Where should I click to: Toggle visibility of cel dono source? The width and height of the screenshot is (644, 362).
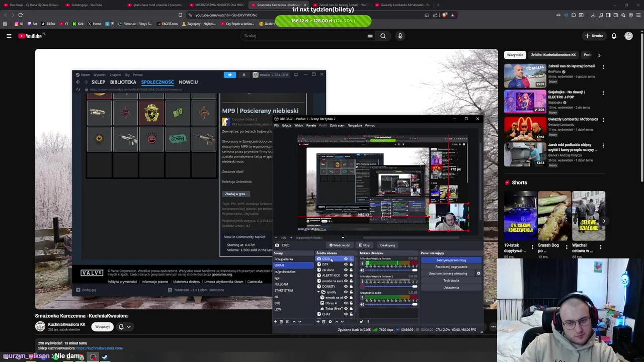tap(346, 270)
